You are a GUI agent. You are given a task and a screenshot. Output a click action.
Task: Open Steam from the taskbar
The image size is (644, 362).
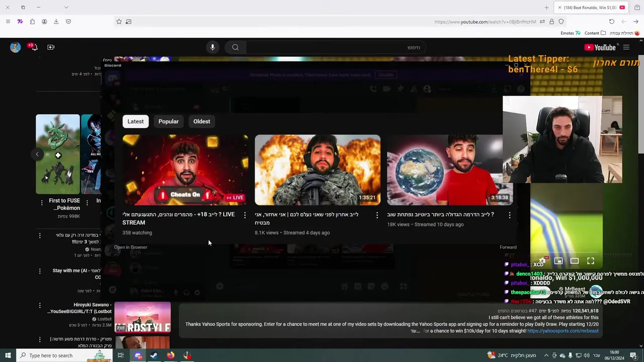click(154, 355)
